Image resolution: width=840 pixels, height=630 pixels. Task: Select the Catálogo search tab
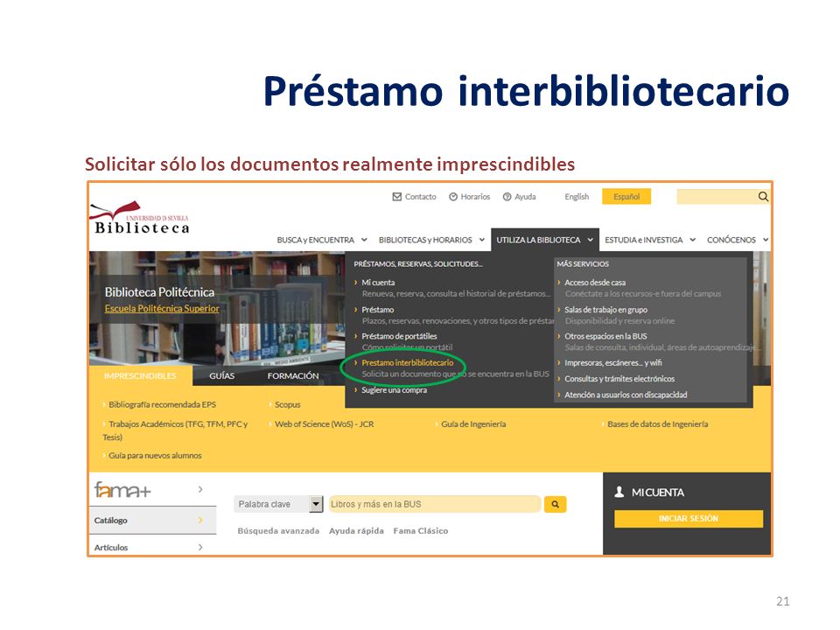(152, 520)
